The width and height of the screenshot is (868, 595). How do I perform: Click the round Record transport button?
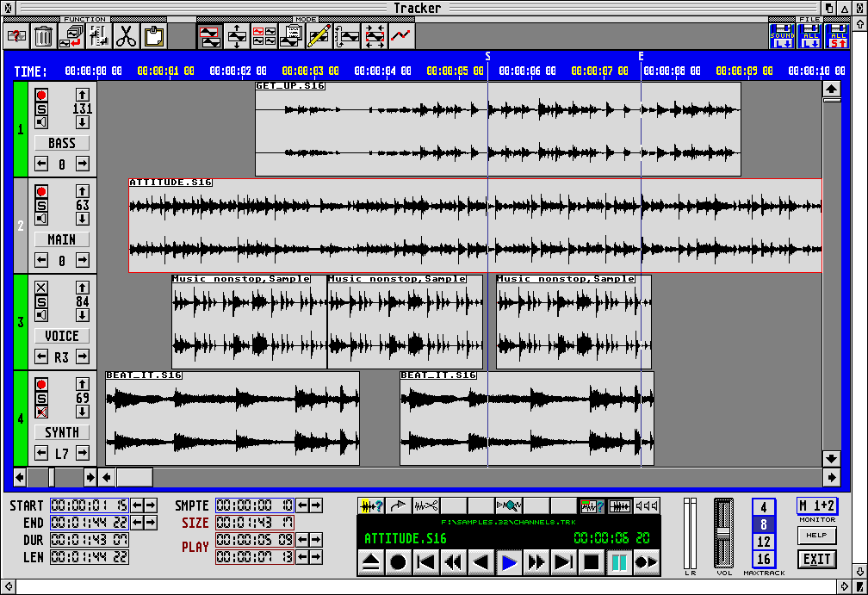398,563
